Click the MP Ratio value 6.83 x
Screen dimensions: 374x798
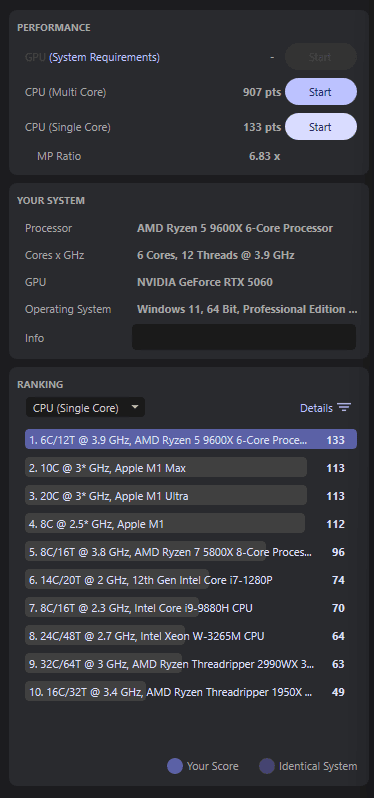[x=264, y=156]
